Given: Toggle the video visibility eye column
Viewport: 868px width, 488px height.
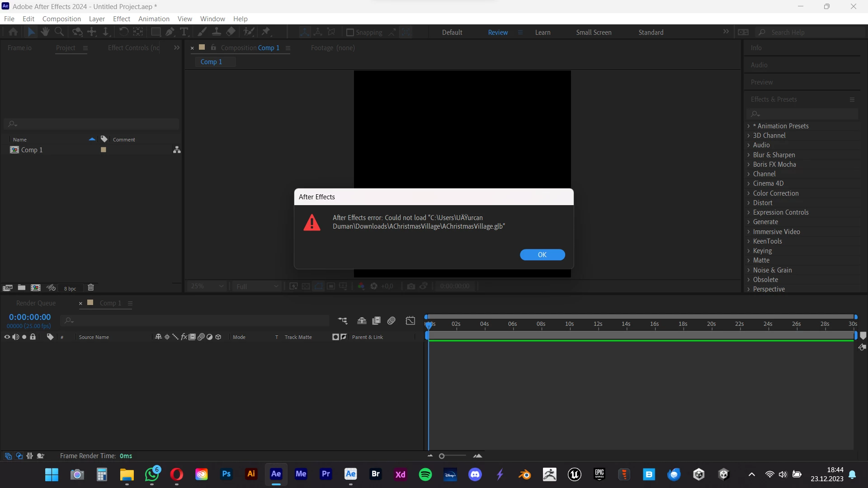Looking at the screenshot, I should (7, 337).
